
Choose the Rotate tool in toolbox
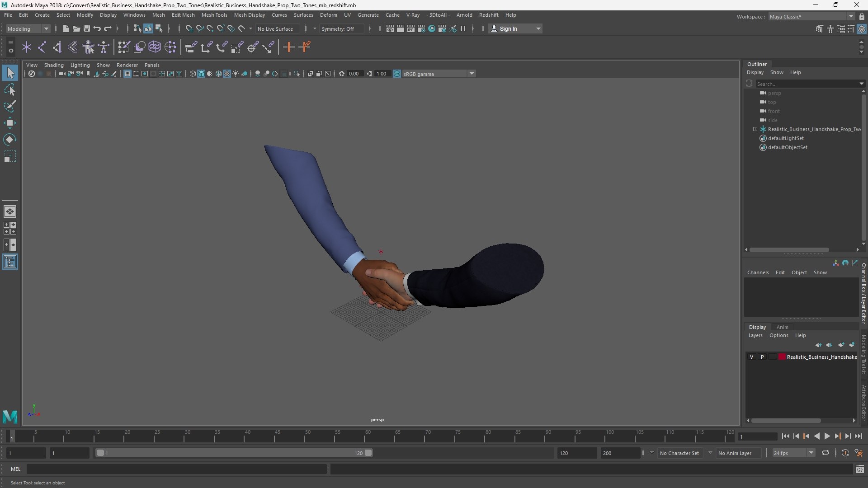(x=10, y=140)
